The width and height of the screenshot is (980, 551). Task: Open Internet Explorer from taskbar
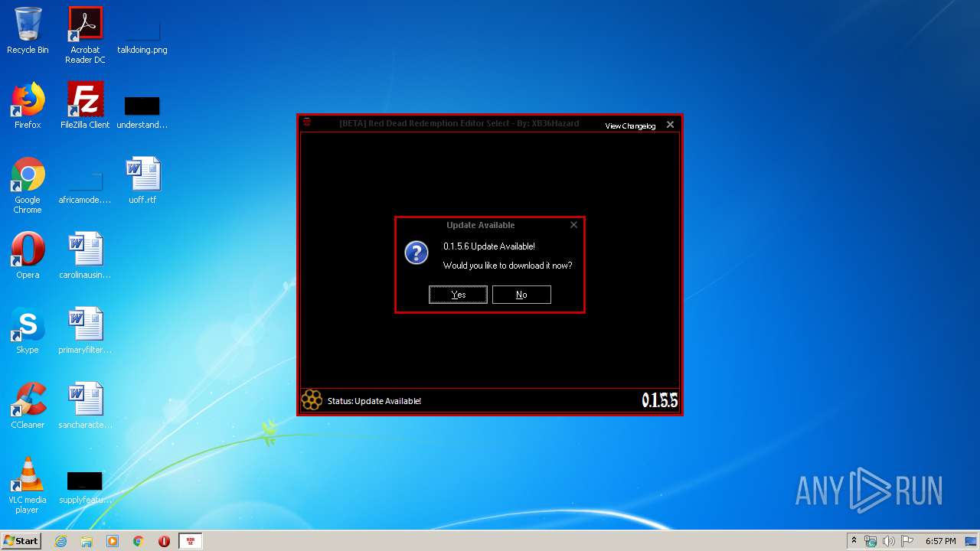point(61,541)
